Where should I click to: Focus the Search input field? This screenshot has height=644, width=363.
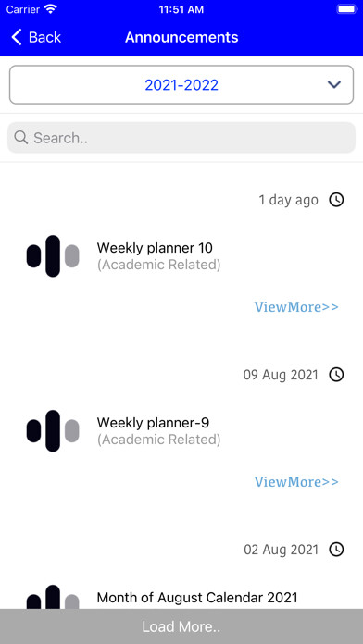181,138
